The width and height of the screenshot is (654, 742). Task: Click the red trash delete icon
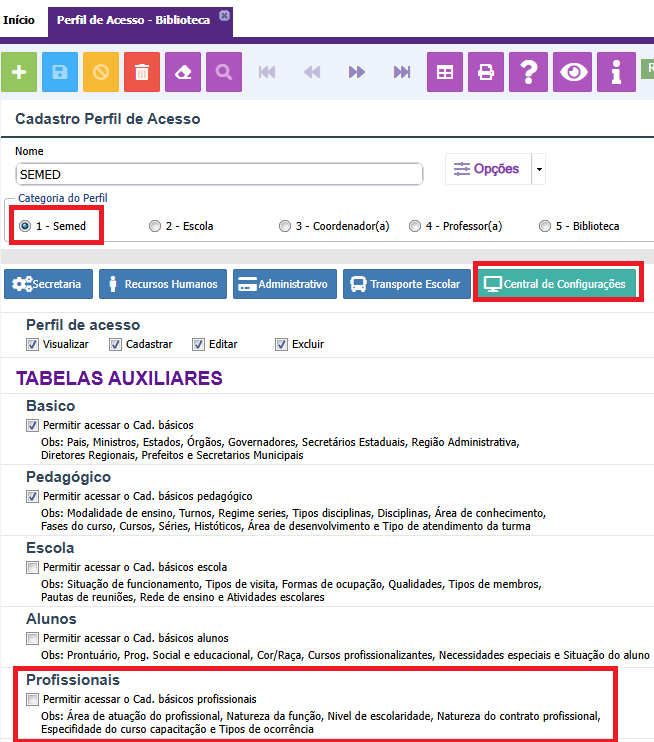tap(142, 72)
